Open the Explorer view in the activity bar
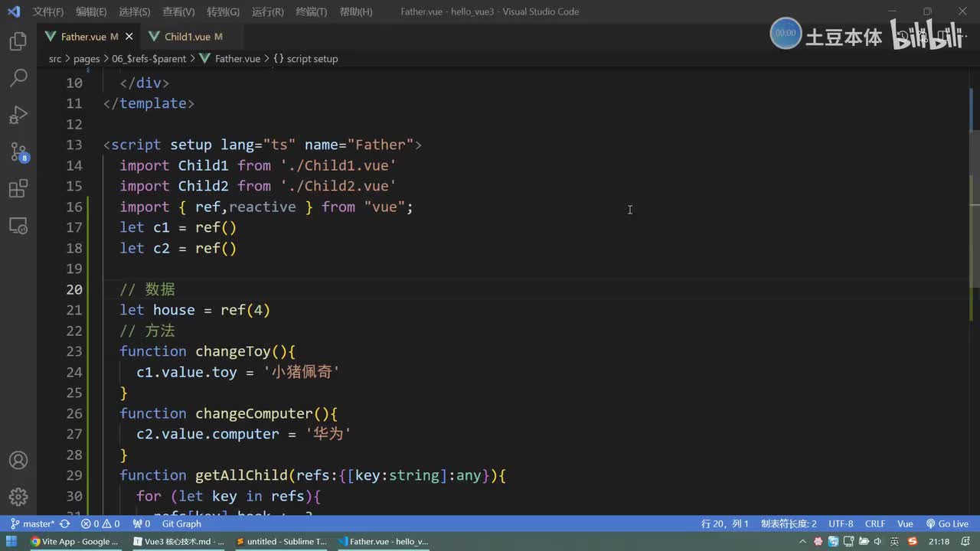Screen dimensions: 980x551 point(18,41)
